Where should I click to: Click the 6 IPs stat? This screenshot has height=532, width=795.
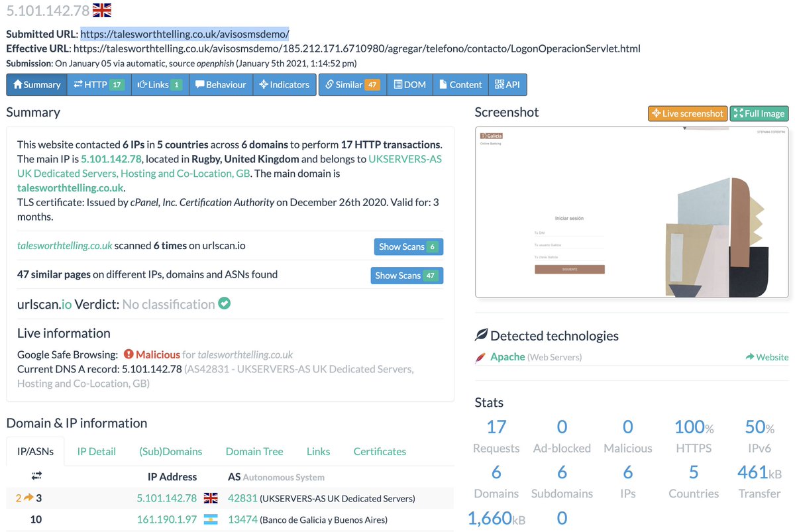tap(628, 482)
